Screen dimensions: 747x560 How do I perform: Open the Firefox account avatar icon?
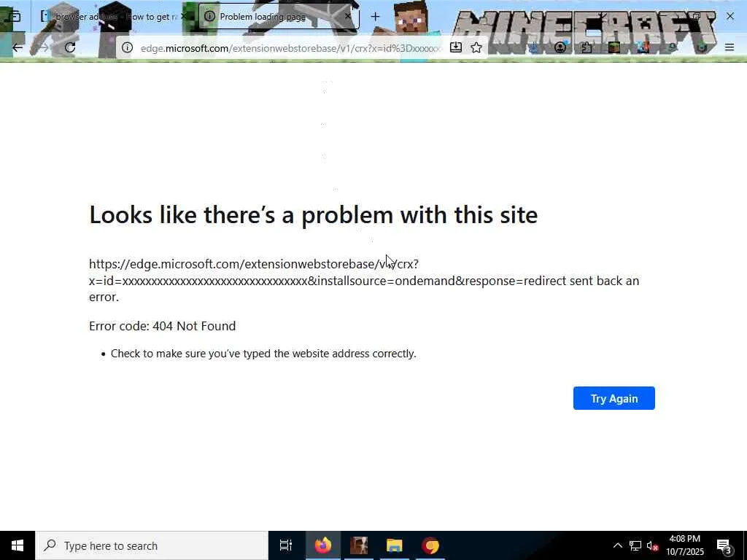click(x=560, y=47)
